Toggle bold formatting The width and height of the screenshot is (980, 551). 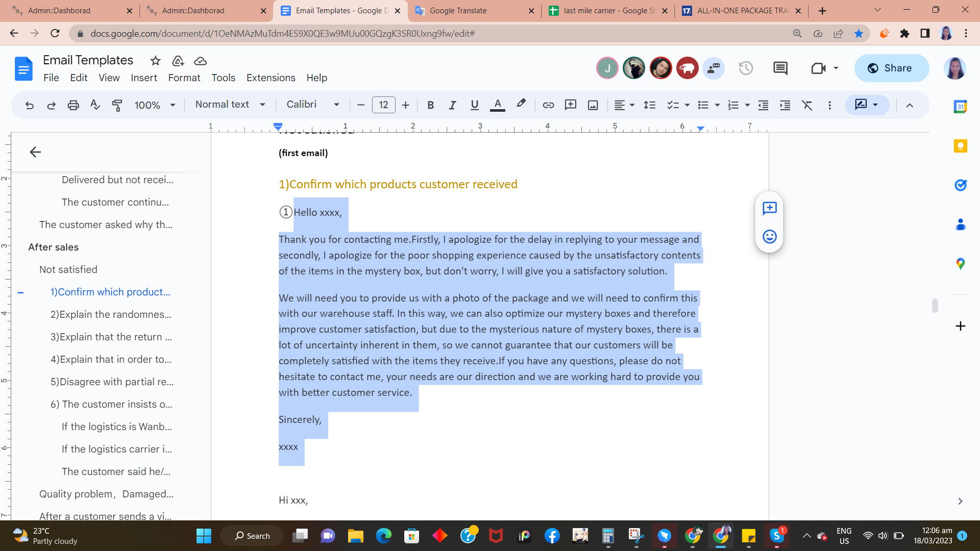pyautogui.click(x=430, y=105)
